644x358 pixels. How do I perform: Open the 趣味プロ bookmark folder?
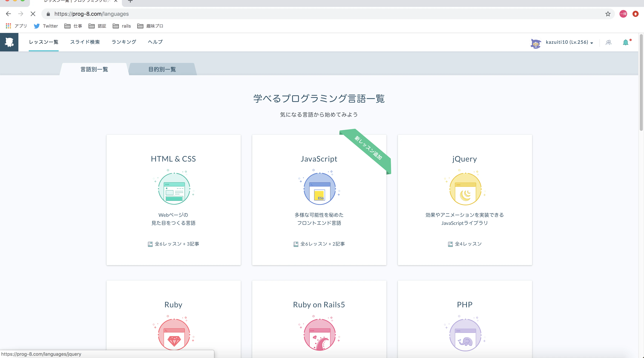pos(150,26)
